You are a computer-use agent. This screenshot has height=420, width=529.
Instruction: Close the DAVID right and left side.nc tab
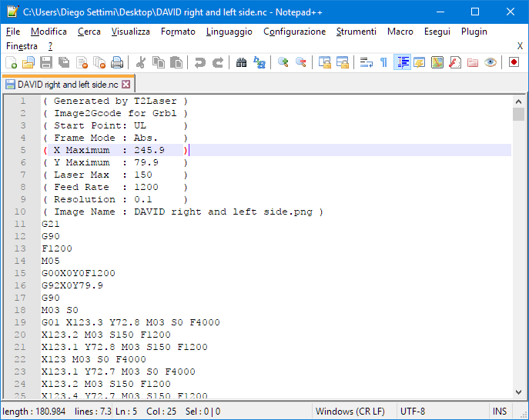pos(126,84)
